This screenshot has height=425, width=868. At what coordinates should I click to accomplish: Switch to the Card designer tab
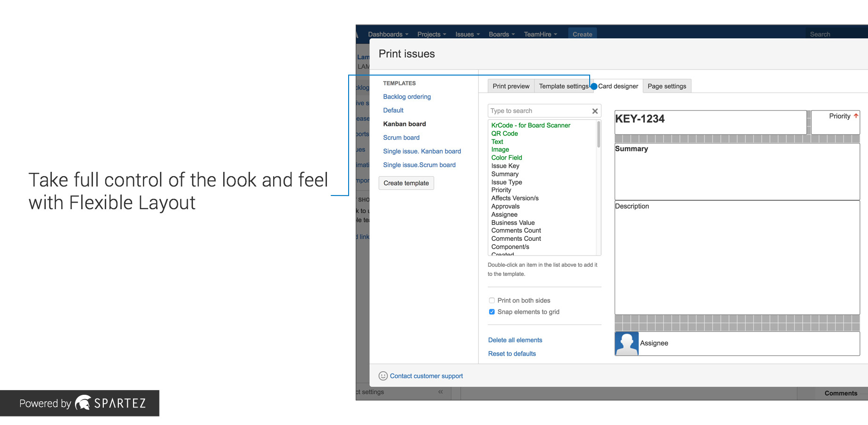click(618, 86)
